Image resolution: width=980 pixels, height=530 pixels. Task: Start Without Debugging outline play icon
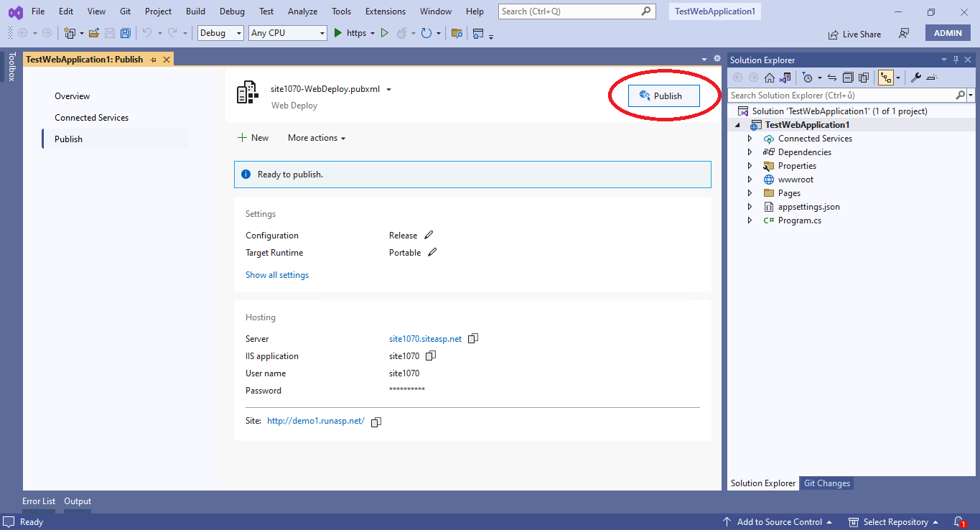click(x=385, y=33)
